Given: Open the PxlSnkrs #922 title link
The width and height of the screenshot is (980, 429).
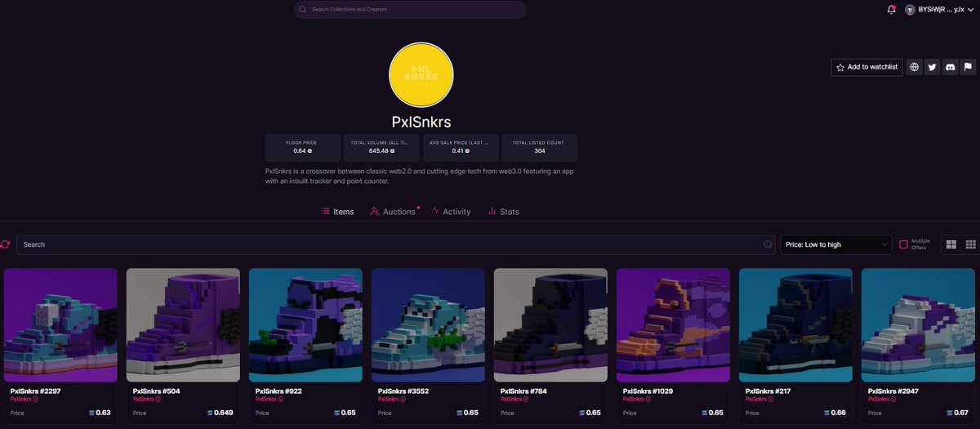Looking at the screenshot, I should pyautogui.click(x=278, y=391).
